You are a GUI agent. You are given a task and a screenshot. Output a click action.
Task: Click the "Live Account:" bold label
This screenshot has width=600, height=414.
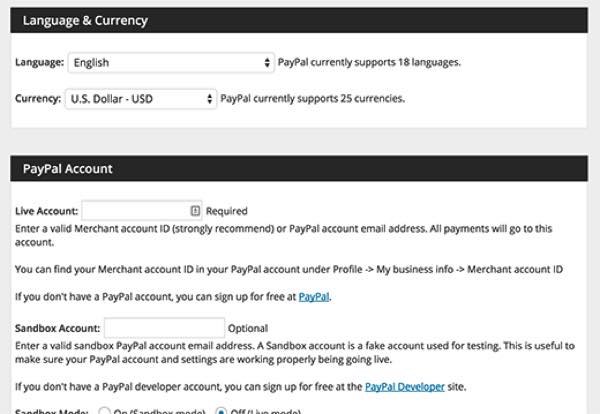pyautogui.click(x=46, y=212)
